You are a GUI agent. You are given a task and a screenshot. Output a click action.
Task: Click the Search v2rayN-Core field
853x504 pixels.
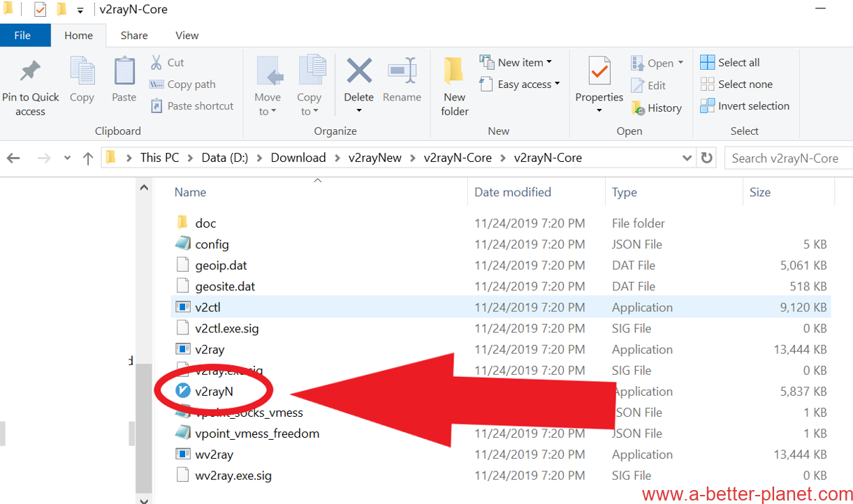(x=787, y=158)
